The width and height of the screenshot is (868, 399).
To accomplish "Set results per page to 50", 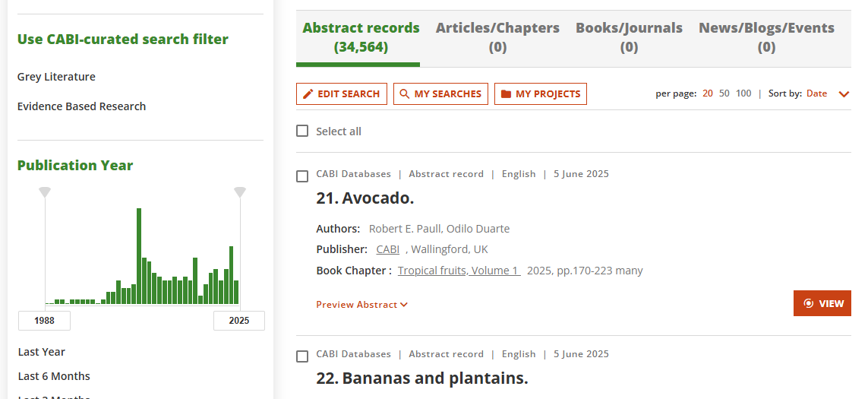I will pyautogui.click(x=724, y=93).
